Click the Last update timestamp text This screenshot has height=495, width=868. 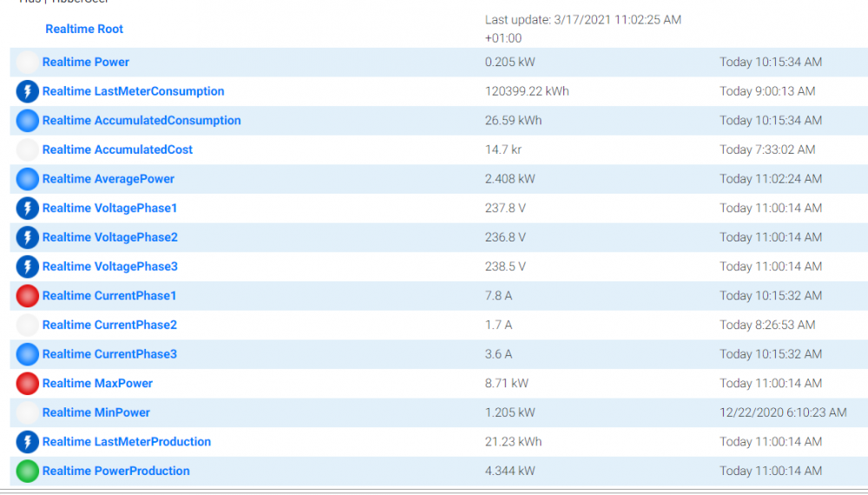pos(582,20)
